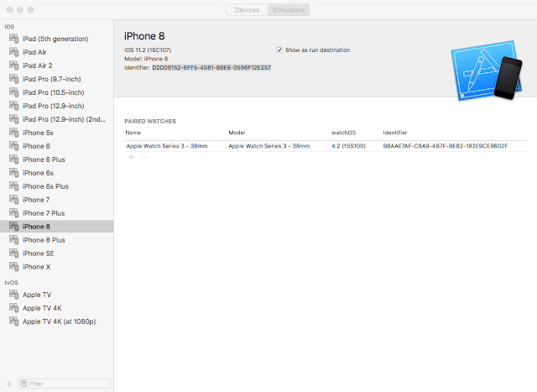The width and height of the screenshot is (537, 392).
Task: Add a paired watch with plus button
Action: [131, 157]
